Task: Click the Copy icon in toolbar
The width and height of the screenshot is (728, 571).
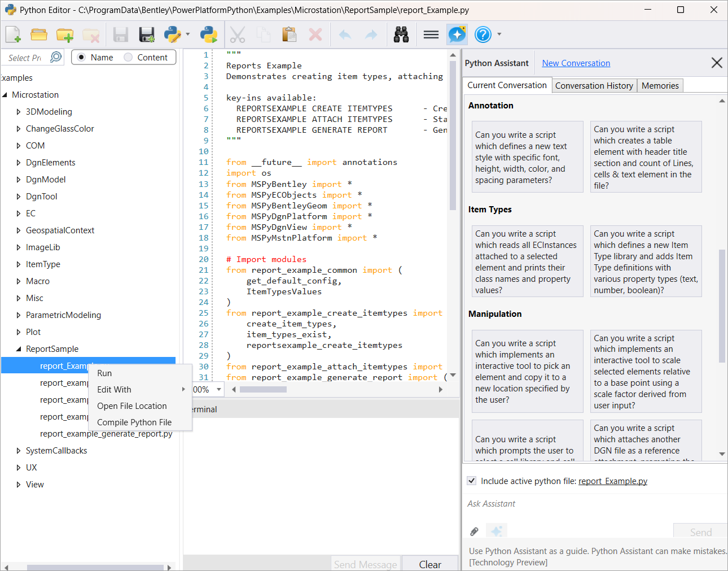Action: coord(264,34)
